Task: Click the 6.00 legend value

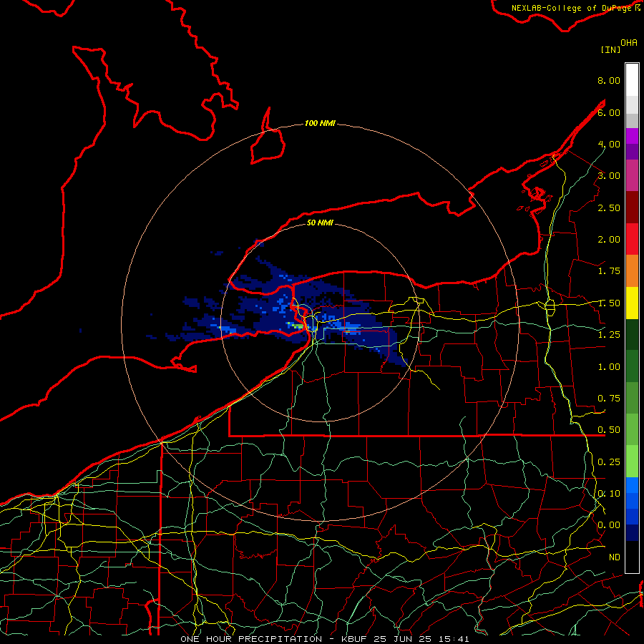Action: tap(608, 112)
